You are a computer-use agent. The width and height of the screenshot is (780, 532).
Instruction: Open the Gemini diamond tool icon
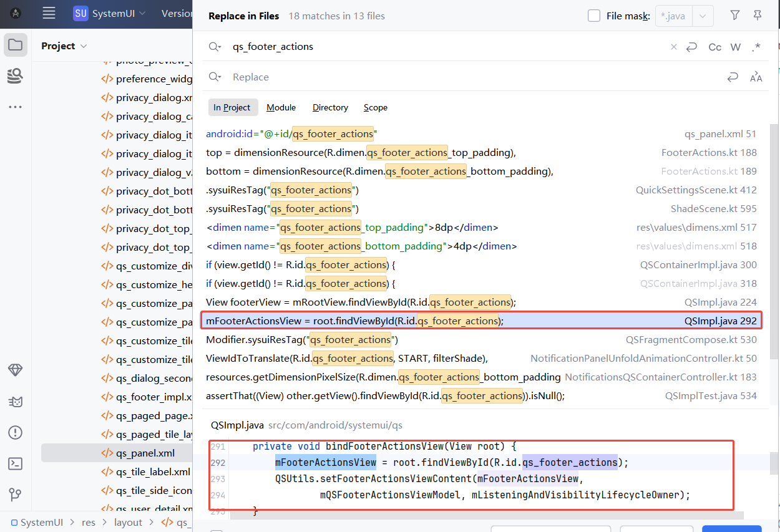(16, 370)
